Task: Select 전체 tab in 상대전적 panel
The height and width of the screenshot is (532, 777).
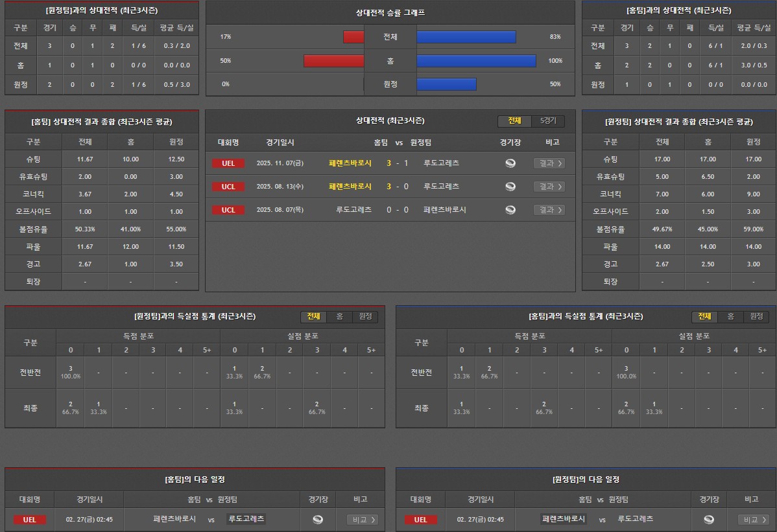Action: (x=514, y=121)
